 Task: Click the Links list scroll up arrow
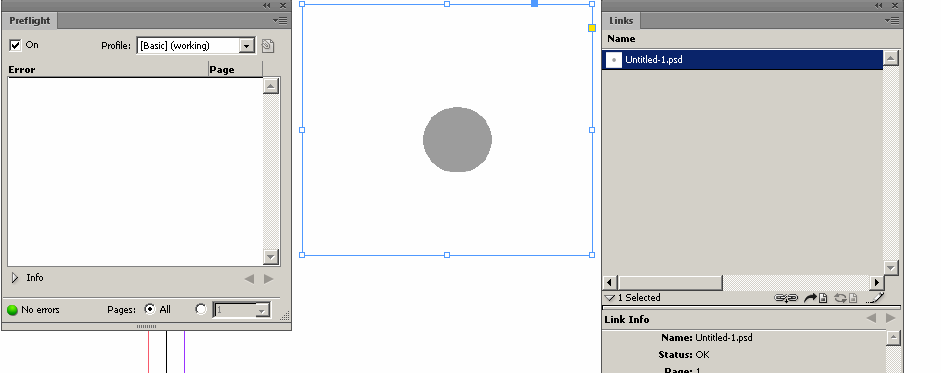pos(891,58)
